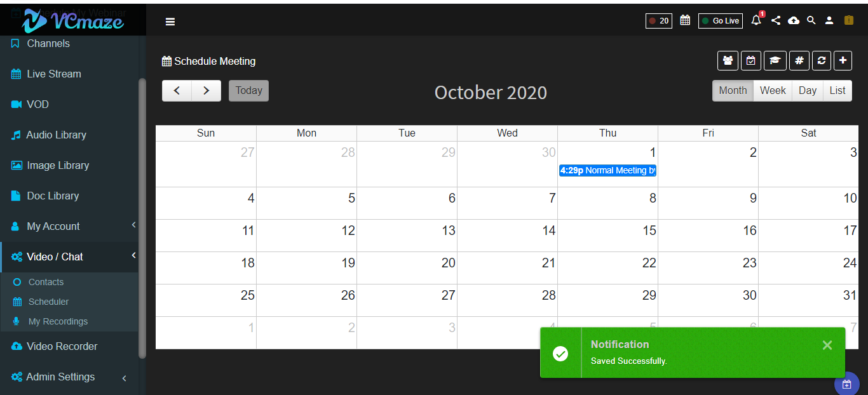The image size is (868, 395).
Task: Click the refresh calendar icon button
Action: pos(822,60)
